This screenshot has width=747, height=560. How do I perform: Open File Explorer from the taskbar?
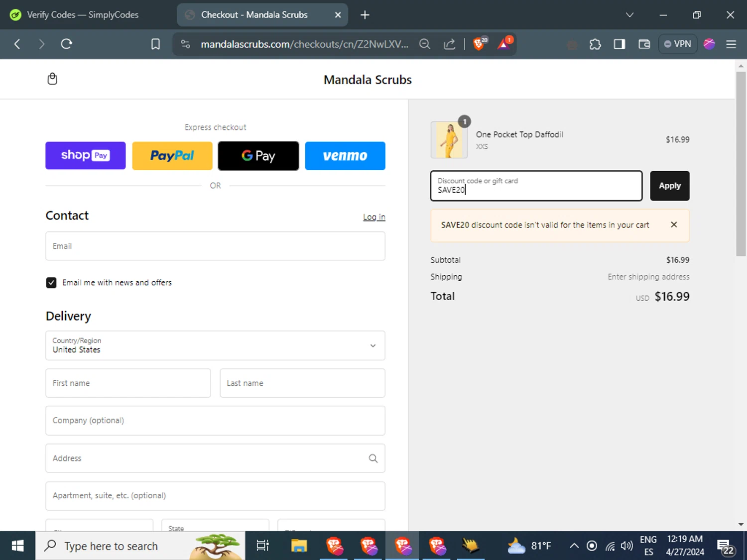pos(299,546)
